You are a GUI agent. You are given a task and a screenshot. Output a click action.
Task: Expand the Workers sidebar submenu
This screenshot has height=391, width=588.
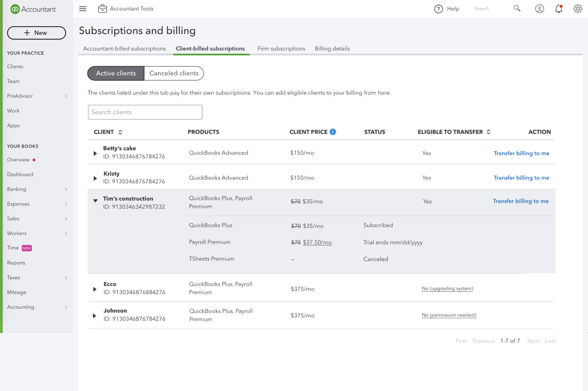click(x=66, y=234)
